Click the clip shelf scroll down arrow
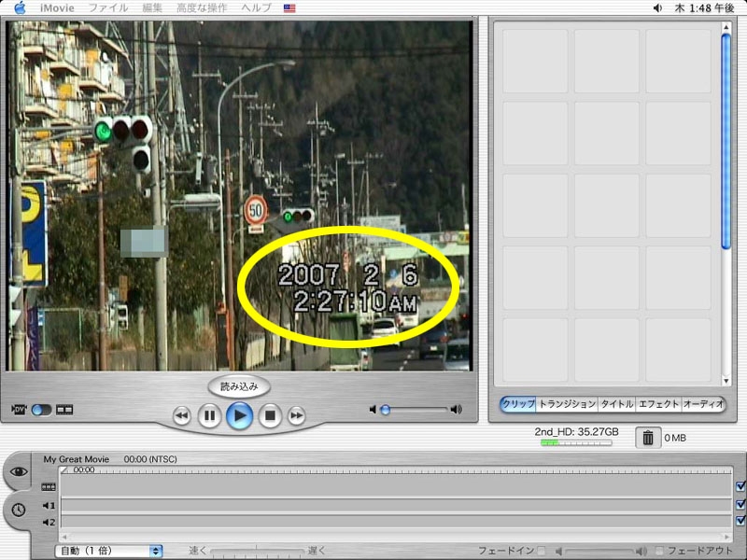Viewport: 747px width, 560px height. click(x=726, y=381)
